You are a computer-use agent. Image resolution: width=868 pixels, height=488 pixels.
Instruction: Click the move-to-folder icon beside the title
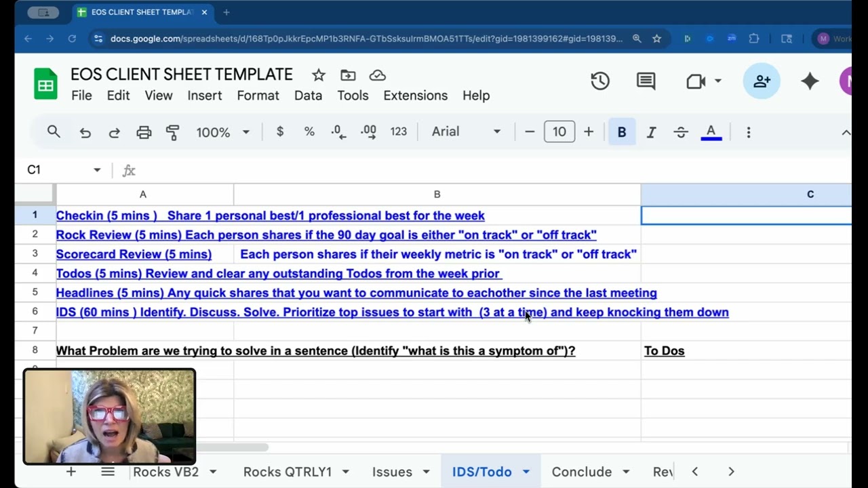pyautogui.click(x=348, y=75)
